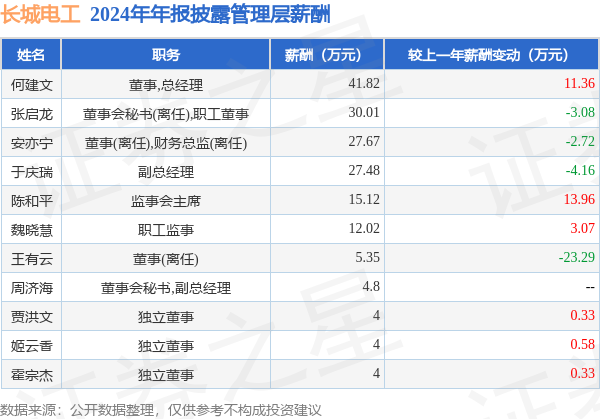Click the position 董事(离任),财务总监(离任)

(166, 143)
